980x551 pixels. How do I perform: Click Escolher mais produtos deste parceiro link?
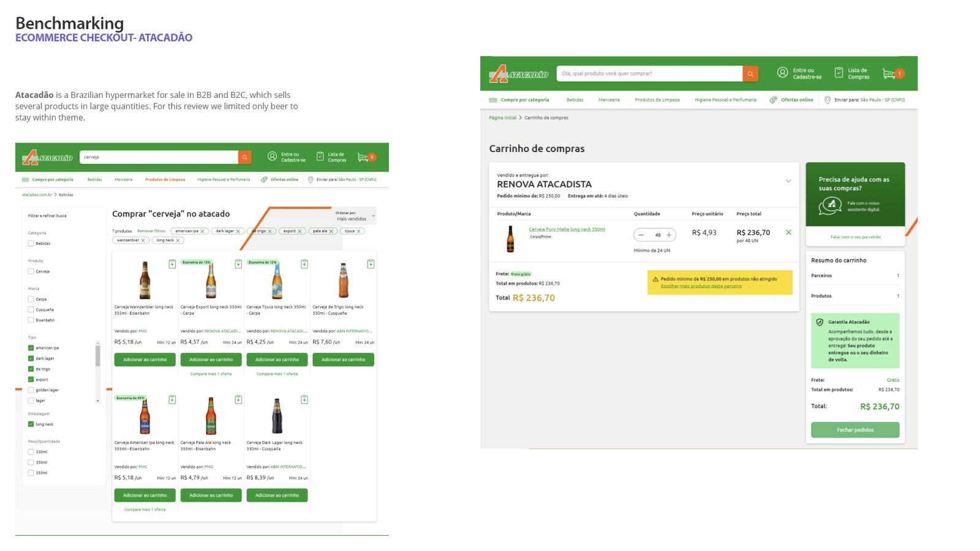coord(701,286)
